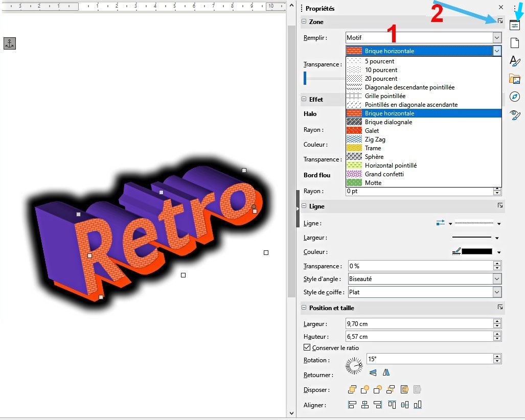
Task: Open the Navigator deck in sidebar
Action: coord(515,97)
